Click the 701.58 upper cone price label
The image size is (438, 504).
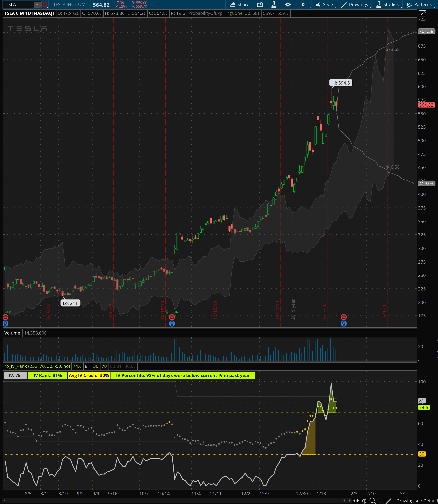426,31
